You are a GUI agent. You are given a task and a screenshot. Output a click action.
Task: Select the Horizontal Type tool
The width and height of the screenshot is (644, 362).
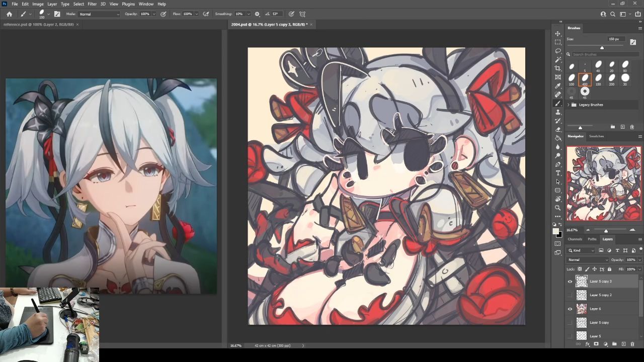pyautogui.click(x=558, y=173)
